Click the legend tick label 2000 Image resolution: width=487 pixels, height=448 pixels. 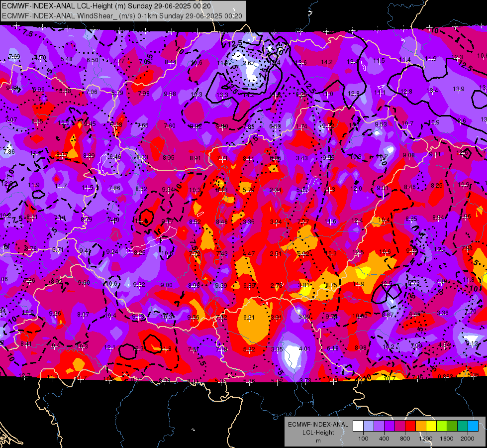click(468, 439)
